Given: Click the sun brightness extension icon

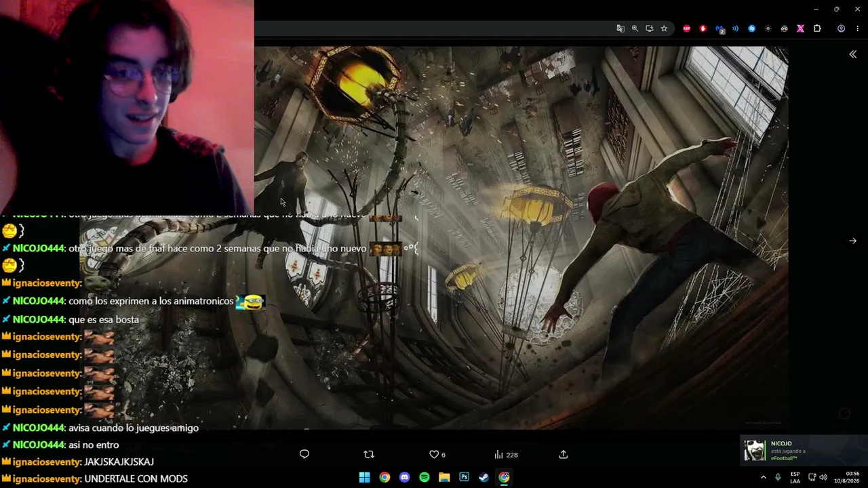Looking at the screenshot, I should coord(768,28).
